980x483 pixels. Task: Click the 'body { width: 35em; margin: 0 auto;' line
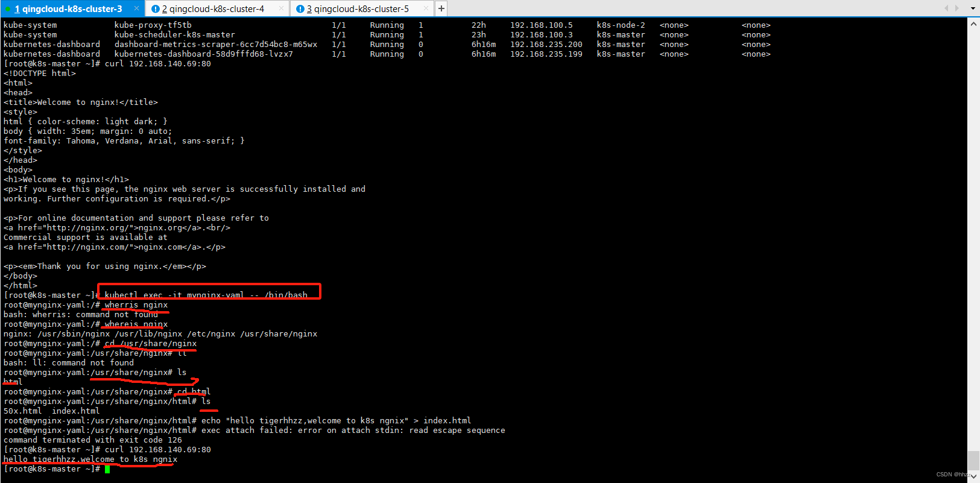pos(88,131)
